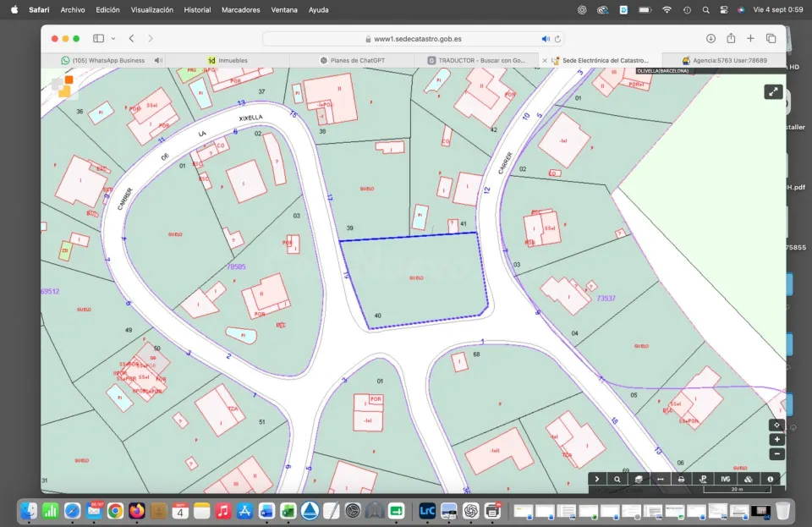Switch to the Agencia:5763 tab
This screenshot has width=812, height=527.
(725, 61)
